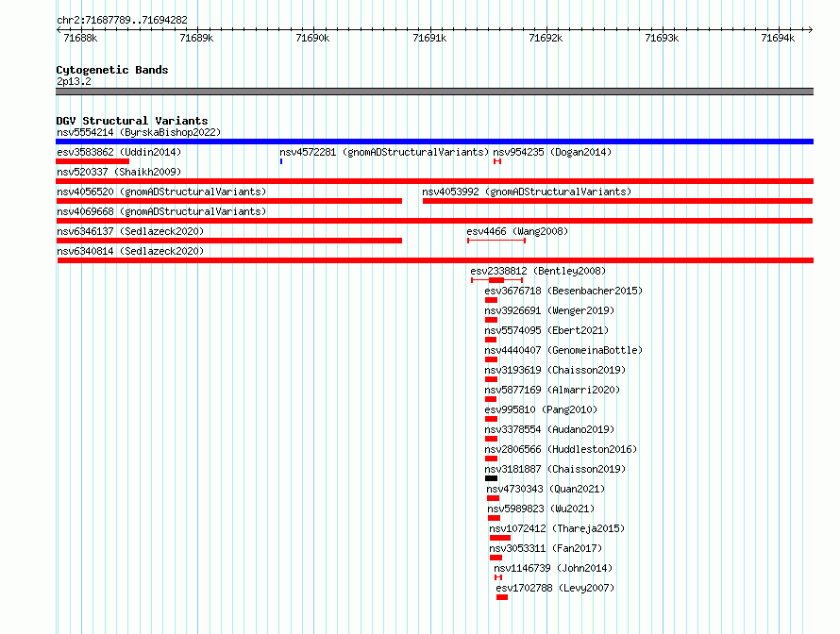Click the red bar under nsv4053992

pyautogui.click(x=617, y=201)
